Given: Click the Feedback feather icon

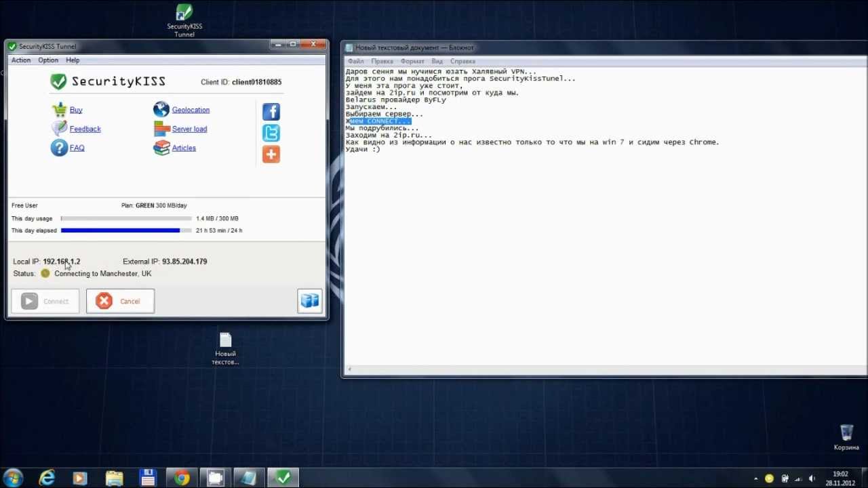Looking at the screenshot, I should [59, 128].
